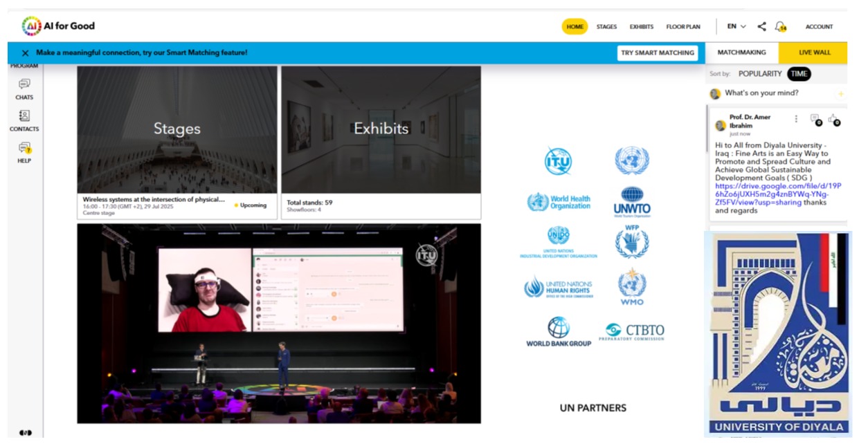Like Prof. Dr. Amer Ibrahim's post
This screenshot has height=446, width=868.
click(834, 120)
